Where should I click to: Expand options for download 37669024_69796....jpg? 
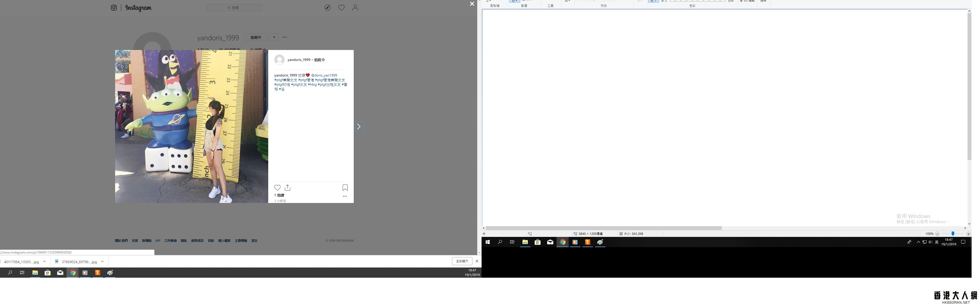click(x=102, y=262)
